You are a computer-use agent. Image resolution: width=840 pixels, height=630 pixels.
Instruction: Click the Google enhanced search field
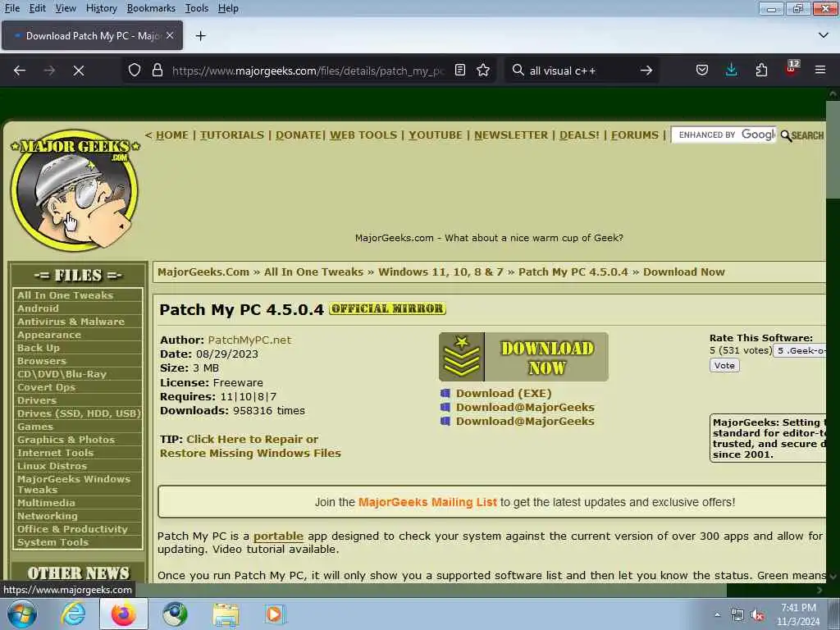[x=724, y=135]
